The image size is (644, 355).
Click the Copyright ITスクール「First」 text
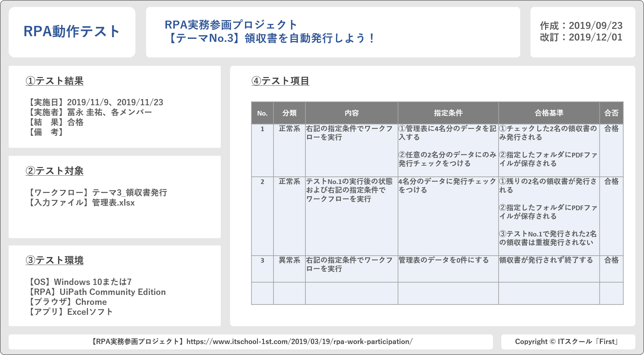(x=568, y=342)
